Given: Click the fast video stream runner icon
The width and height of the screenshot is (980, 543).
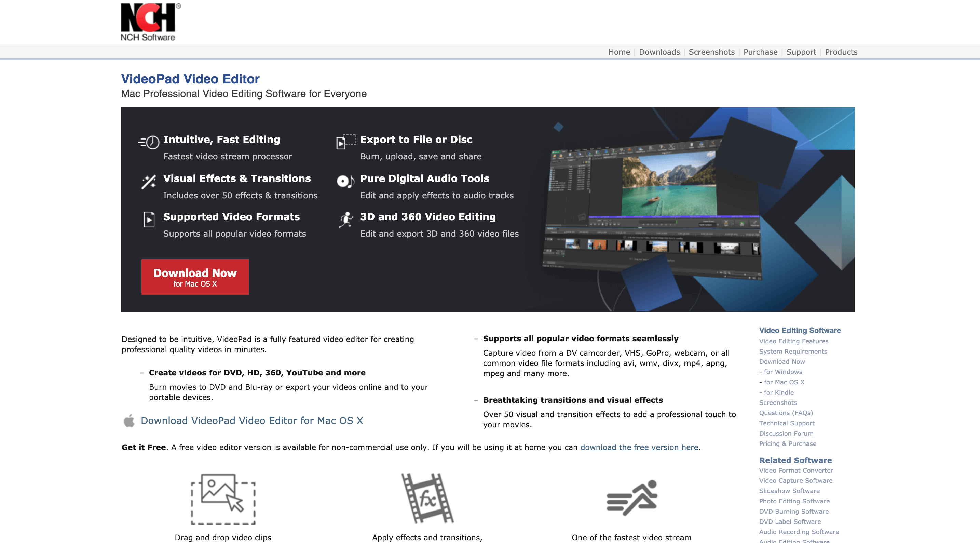Looking at the screenshot, I should (x=632, y=498).
